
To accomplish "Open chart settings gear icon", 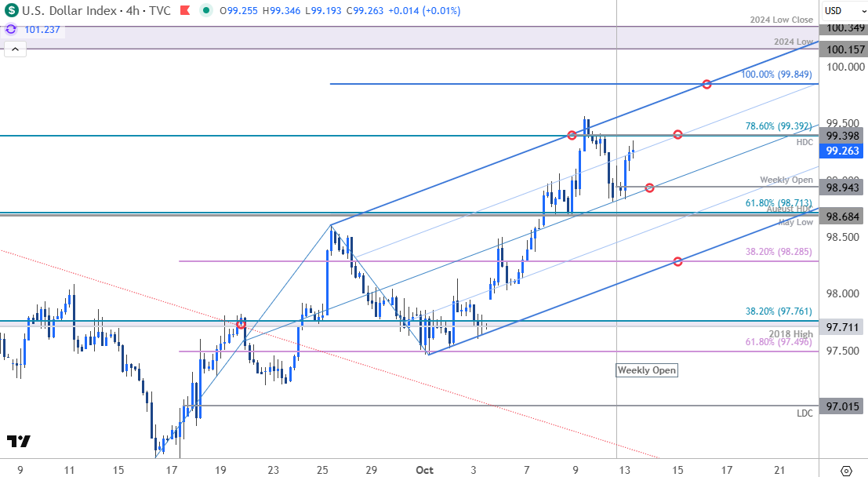I will (846, 471).
